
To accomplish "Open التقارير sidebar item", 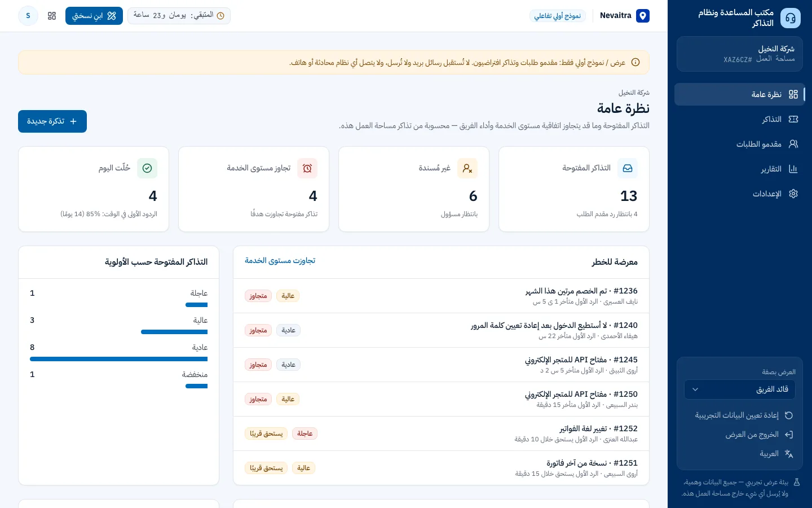I will tap(740, 169).
